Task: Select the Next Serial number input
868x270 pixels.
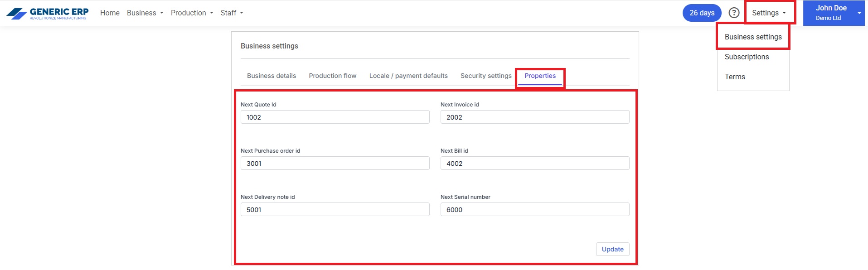Action: tap(534, 209)
